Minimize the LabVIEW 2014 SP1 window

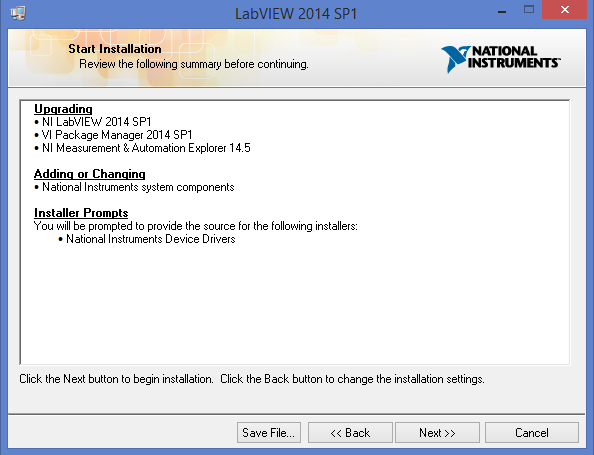coord(502,11)
